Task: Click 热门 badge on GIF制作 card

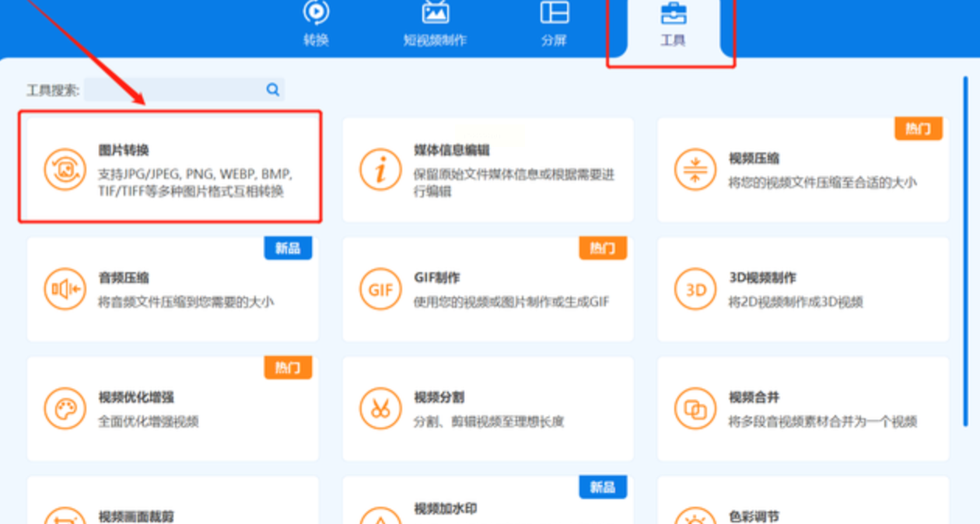Action: coord(603,249)
